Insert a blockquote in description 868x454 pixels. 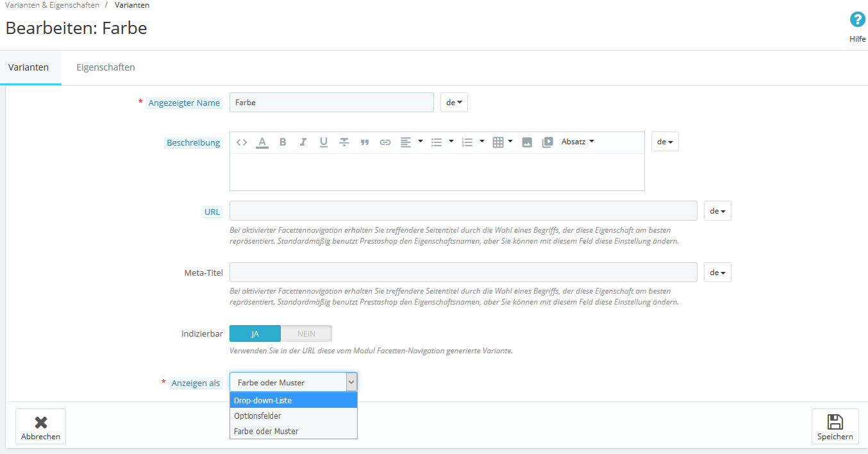(365, 142)
